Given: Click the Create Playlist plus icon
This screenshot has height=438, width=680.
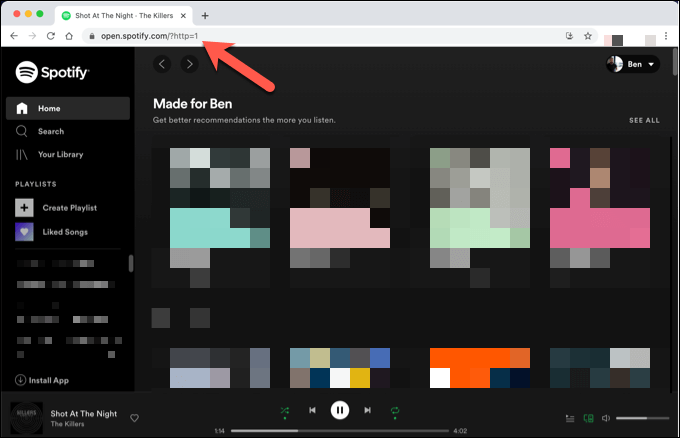Looking at the screenshot, I should pos(25,207).
